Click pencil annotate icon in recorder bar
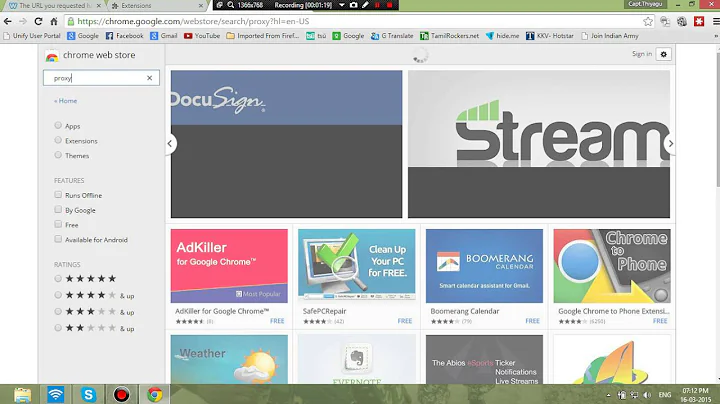 [366, 5]
